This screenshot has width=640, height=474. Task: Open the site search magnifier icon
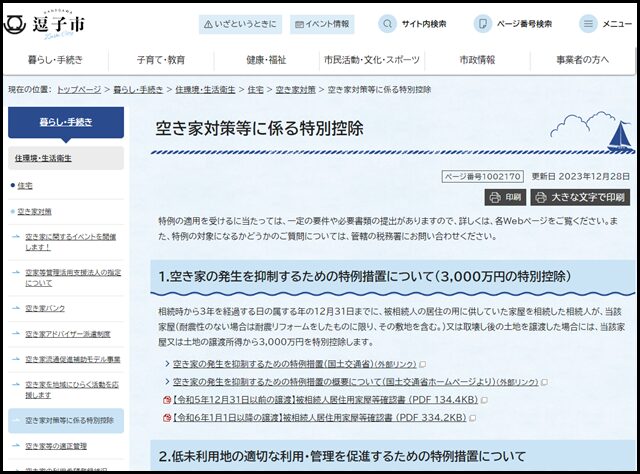click(x=387, y=24)
